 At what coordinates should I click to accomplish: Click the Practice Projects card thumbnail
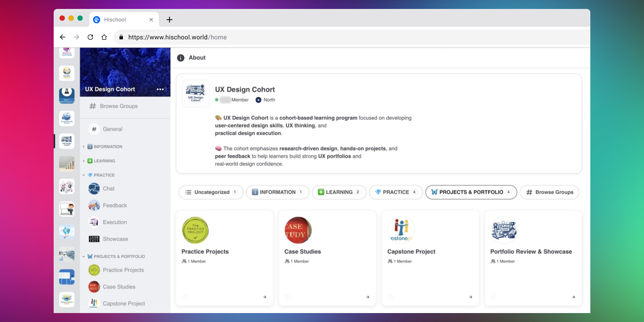(195, 231)
